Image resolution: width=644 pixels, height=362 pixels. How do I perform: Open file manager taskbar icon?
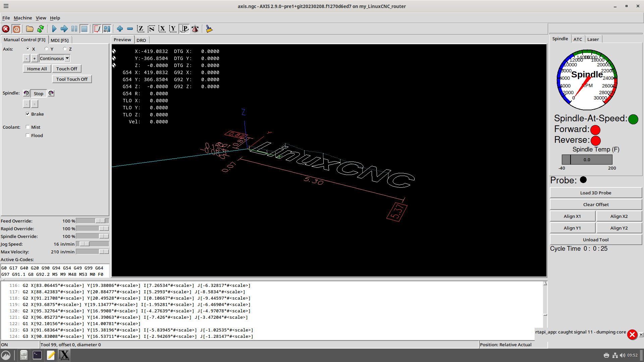[23, 355]
